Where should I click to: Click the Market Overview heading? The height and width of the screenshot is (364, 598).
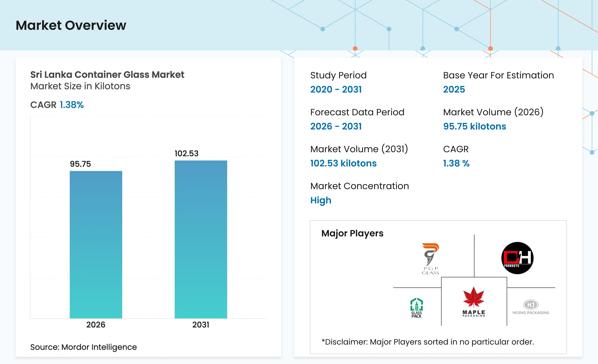point(71,25)
